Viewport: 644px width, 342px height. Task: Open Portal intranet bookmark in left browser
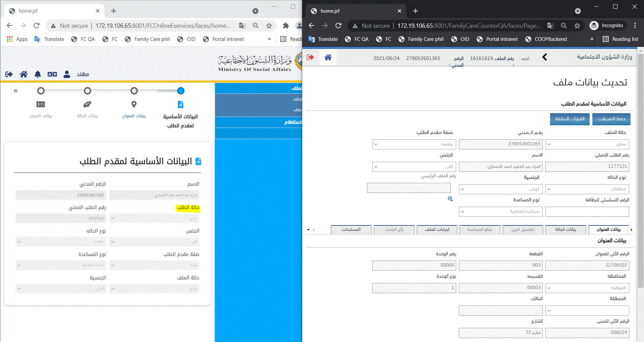click(224, 39)
